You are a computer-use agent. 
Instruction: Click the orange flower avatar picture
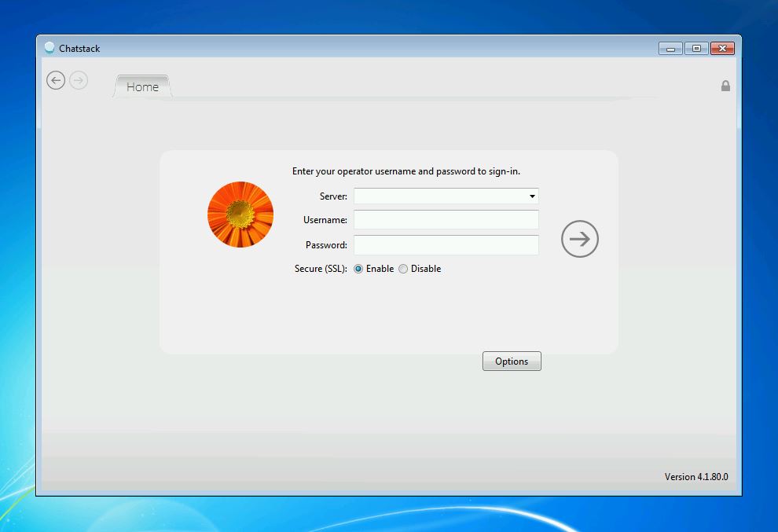click(x=240, y=215)
